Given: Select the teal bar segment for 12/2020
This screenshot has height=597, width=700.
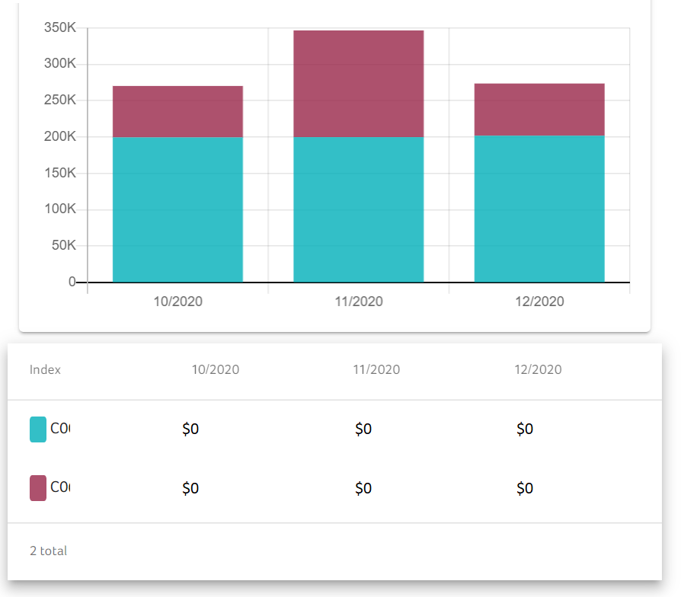Looking at the screenshot, I should point(539,209).
